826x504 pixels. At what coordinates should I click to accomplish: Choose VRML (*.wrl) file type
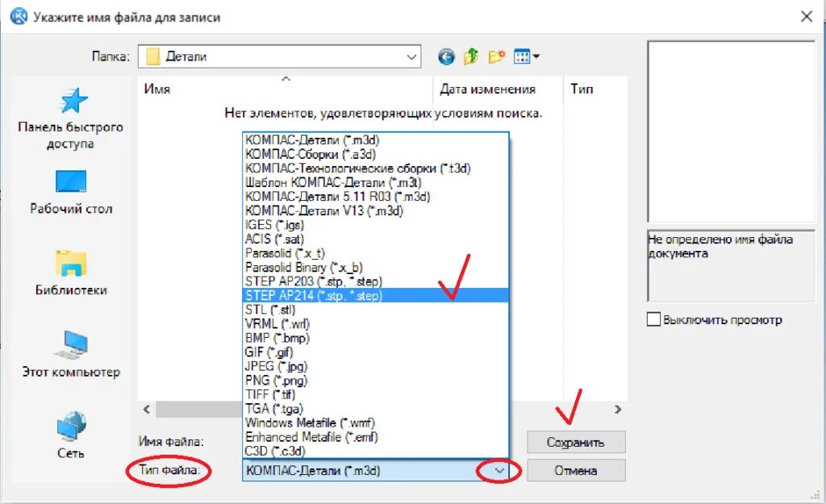pos(376,324)
